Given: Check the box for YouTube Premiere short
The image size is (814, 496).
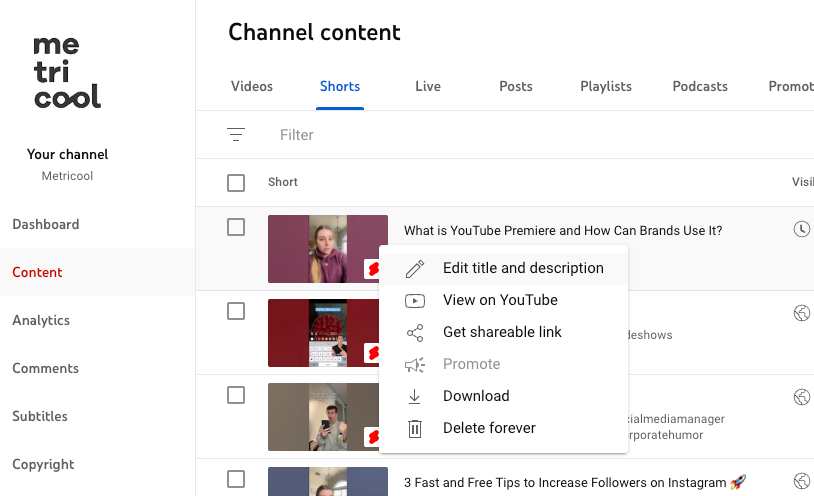Looking at the screenshot, I should point(236,227).
